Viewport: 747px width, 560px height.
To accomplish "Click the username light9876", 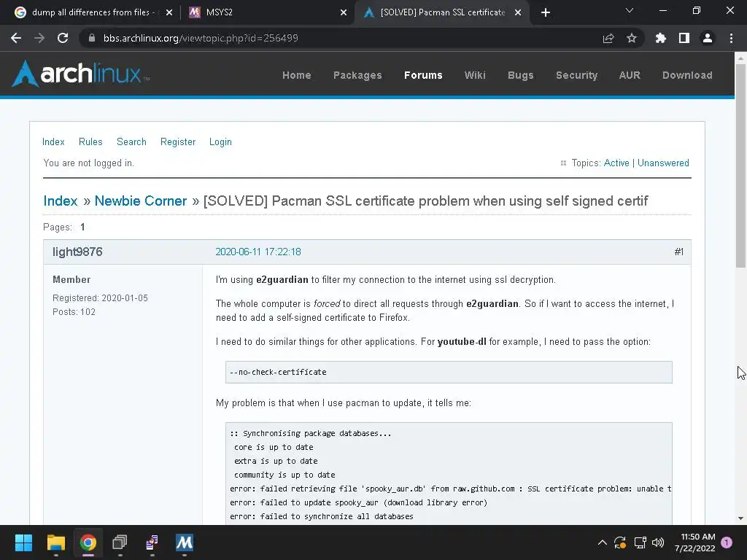I will [77, 252].
